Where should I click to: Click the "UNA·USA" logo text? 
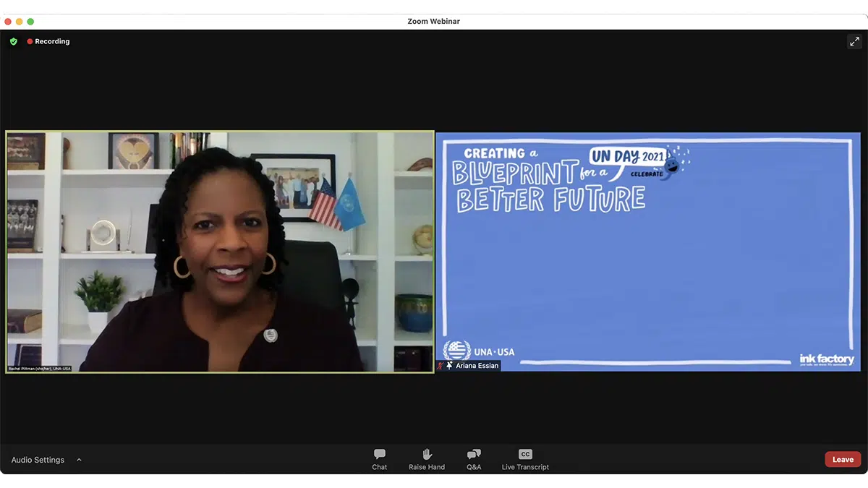pos(495,352)
